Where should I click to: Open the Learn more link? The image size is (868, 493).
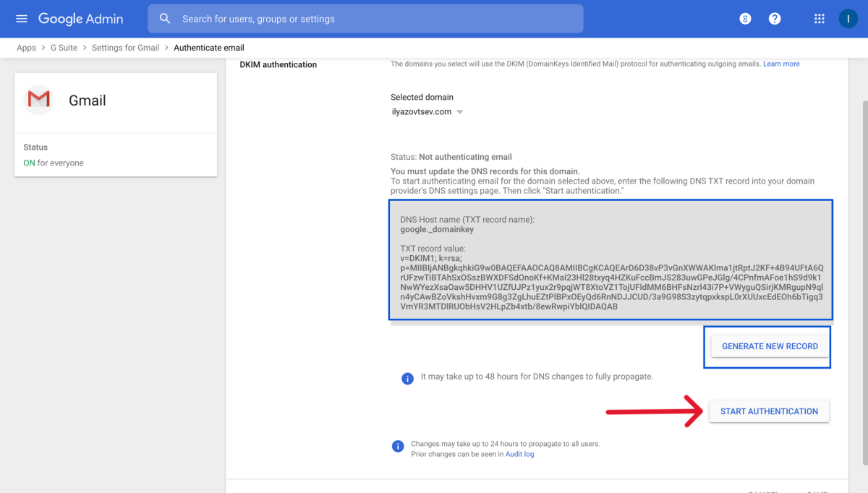(x=781, y=64)
